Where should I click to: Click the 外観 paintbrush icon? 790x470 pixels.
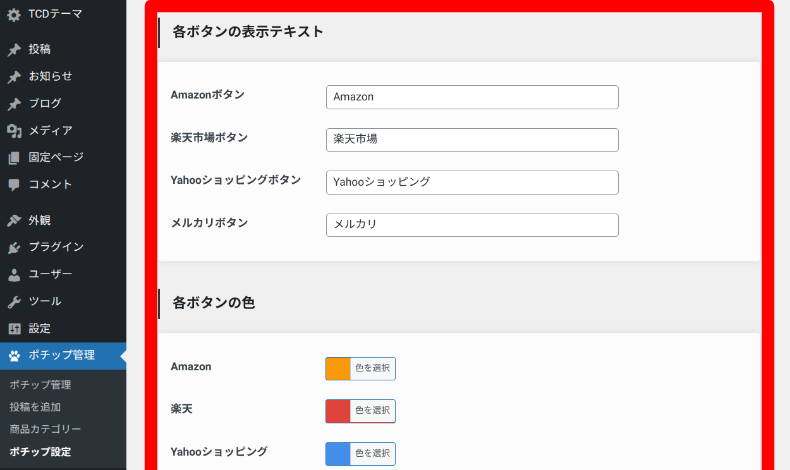pos(14,221)
